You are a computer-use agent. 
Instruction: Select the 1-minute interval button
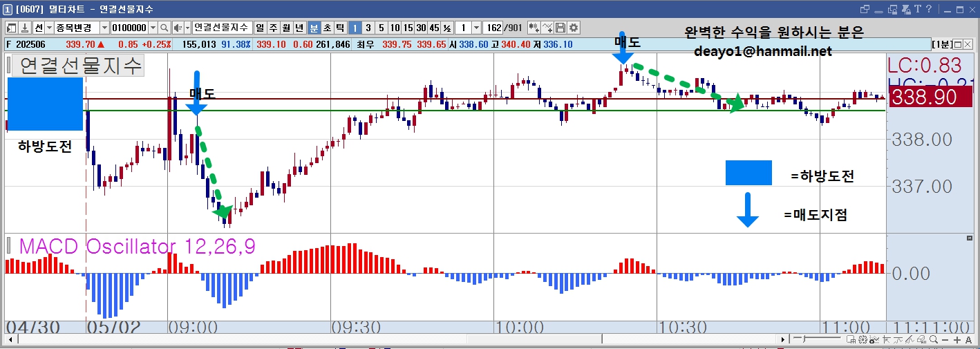point(355,28)
